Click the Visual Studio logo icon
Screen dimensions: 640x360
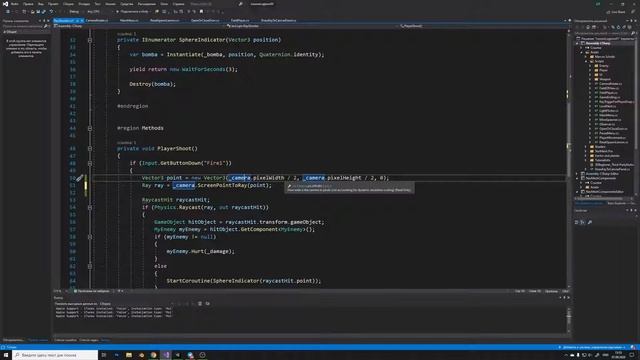coord(5,4)
